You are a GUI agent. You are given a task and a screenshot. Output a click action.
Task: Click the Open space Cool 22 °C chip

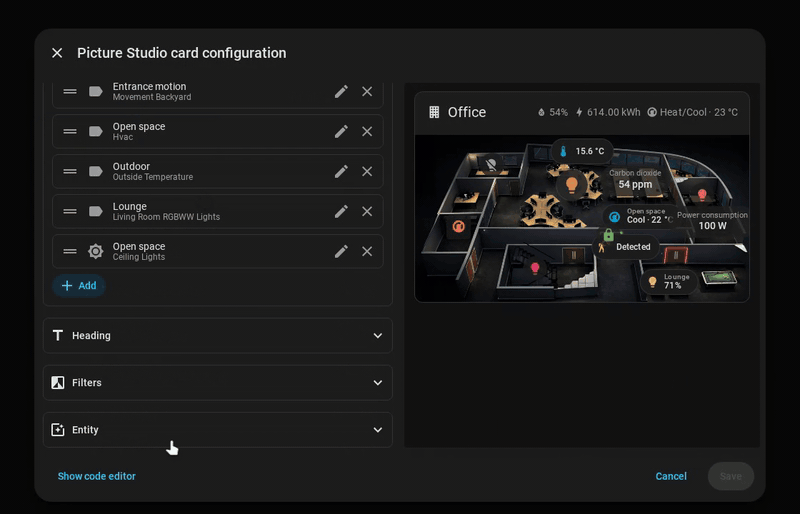[641, 216]
